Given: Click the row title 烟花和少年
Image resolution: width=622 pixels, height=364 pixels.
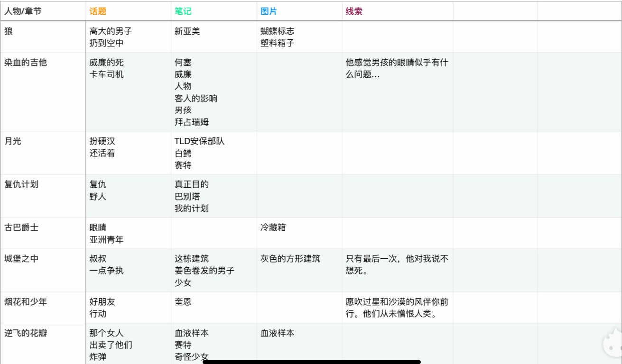Looking at the screenshot, I should pos(26,302).
